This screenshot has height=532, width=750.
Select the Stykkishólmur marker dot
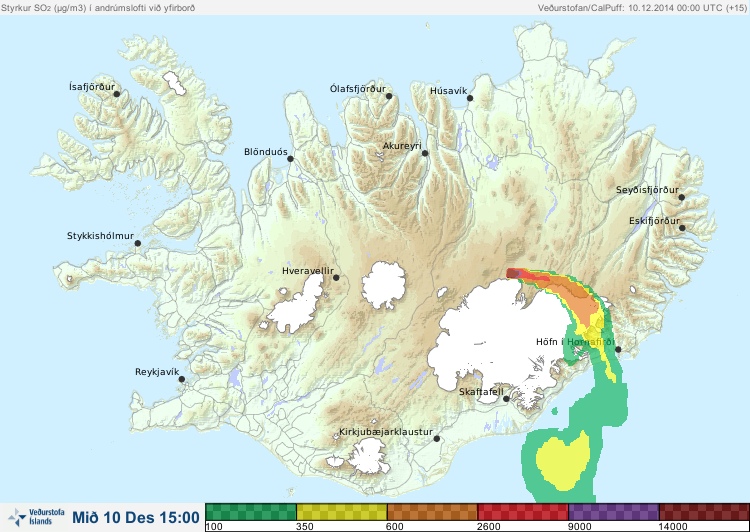(x=138, y=243)
